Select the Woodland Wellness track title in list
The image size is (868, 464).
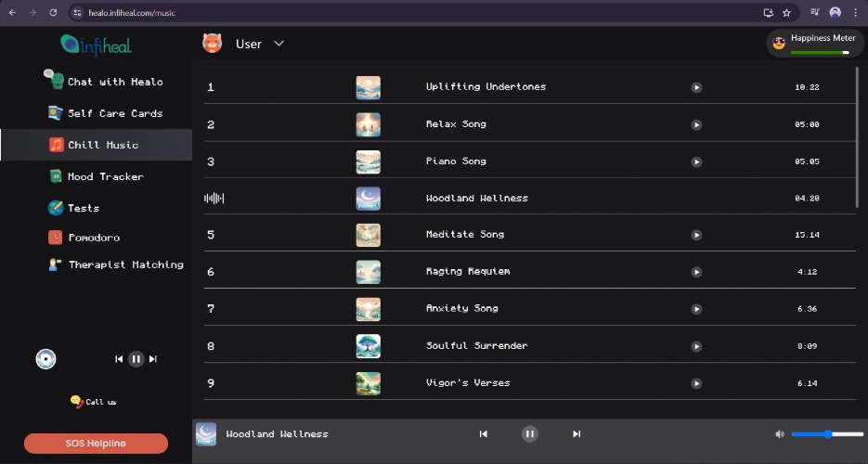[x=476, y=198]
